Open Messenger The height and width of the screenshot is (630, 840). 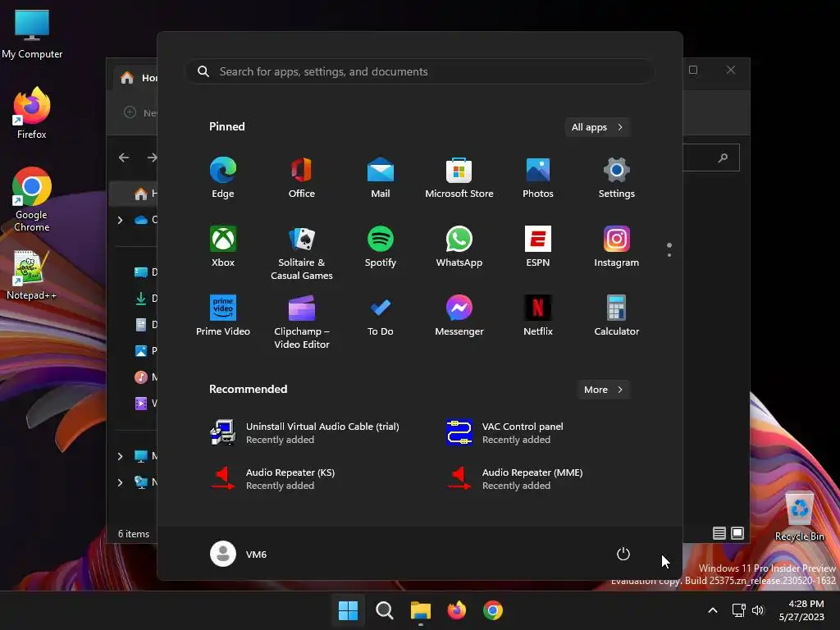coord(459,316)
